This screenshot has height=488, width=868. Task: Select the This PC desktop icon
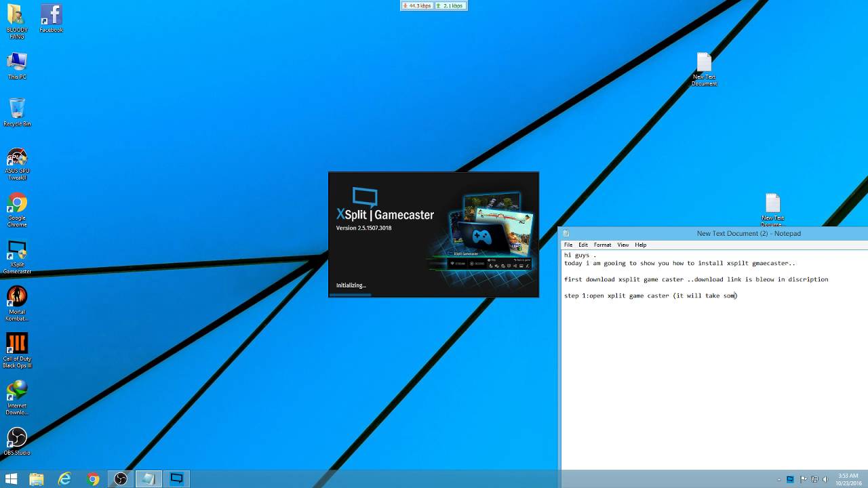(x=16, y=66)
